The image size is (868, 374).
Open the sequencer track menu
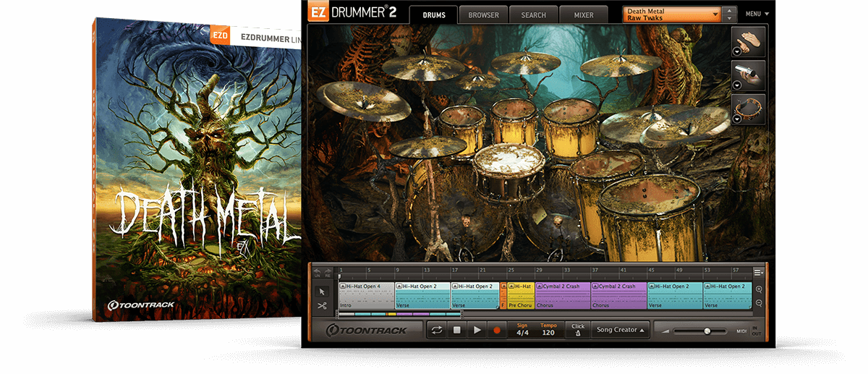[x=758, y=273]
